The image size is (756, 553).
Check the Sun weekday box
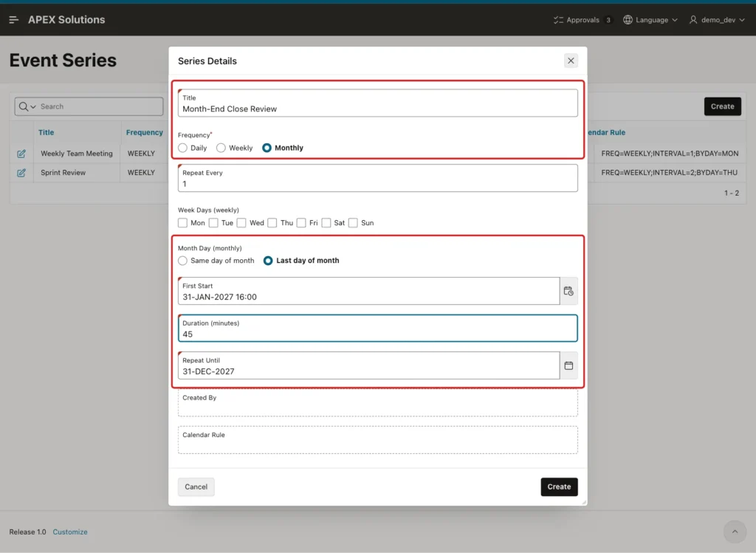[x=353, y=223]
